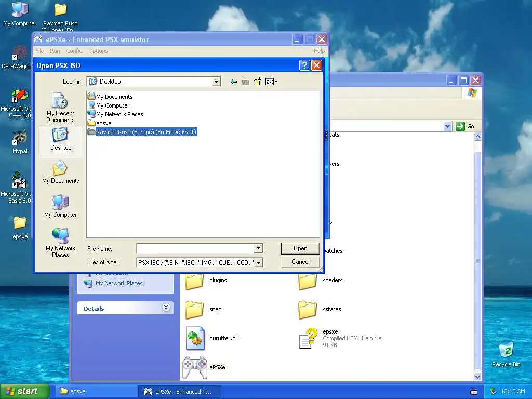Select the Rayman Rush (Europe) folder entry
532x399 pixels.
point(142,132)
